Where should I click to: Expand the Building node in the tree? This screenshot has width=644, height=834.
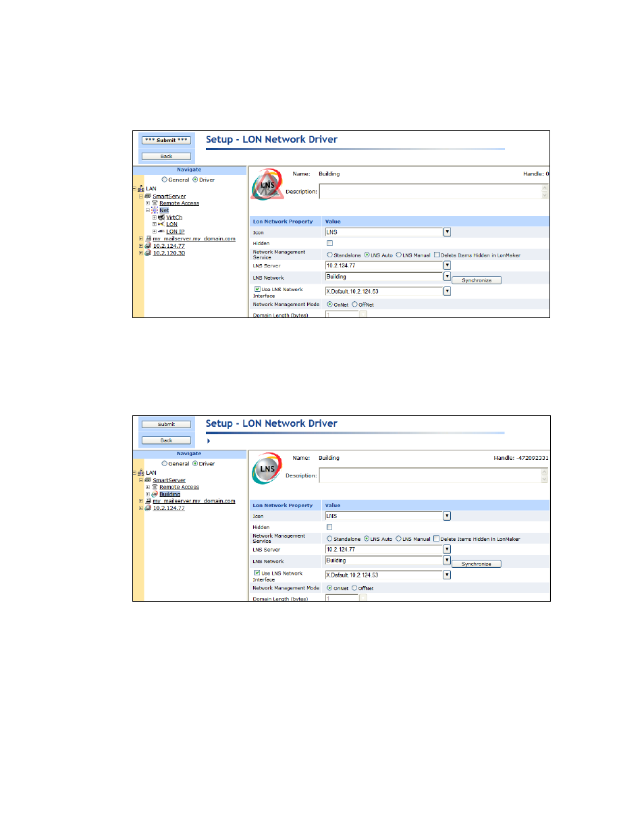click(148, 494)
